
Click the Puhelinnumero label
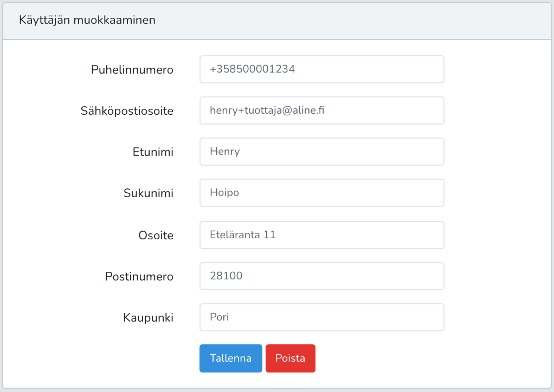pyautogui.click(x=132, y=69)
